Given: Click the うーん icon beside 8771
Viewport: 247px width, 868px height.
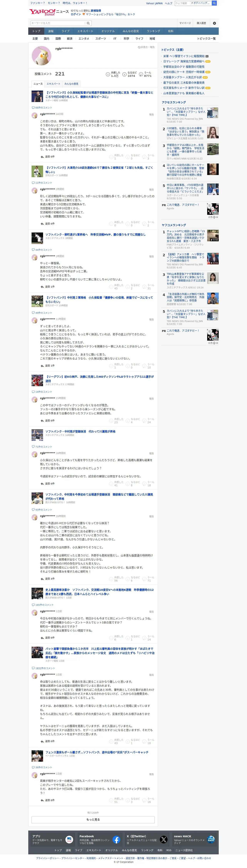Looking at the screenshot, I should coord(141,74).
